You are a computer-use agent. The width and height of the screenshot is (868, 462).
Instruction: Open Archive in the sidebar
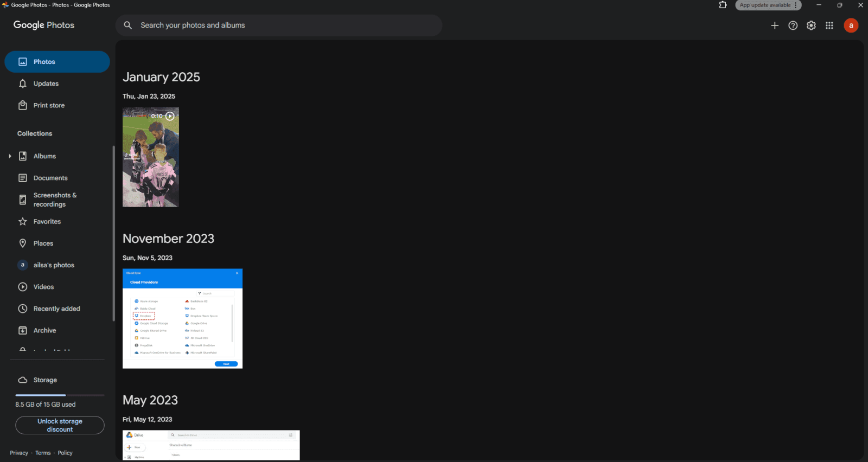tap(57, 330)
